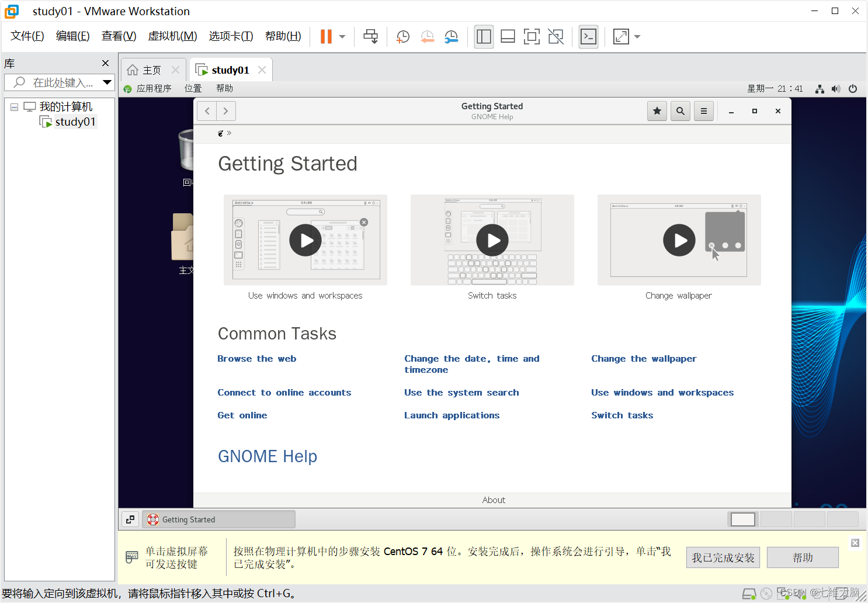The width and height of the screenshot is (868, 603).
Task: Take a snapshot of the virtual machine
Action: 402,37
